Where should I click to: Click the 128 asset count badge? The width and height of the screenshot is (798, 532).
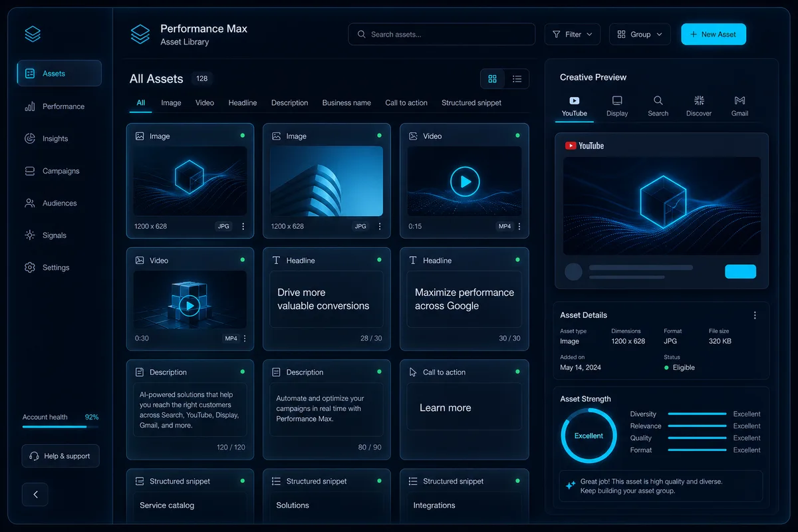pyautogui.click(x=202, y=78)
